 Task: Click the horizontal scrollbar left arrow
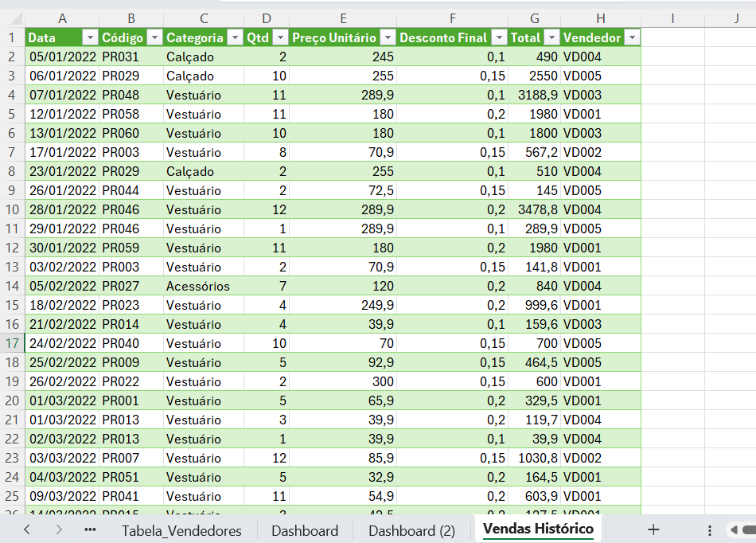(734, 530)
